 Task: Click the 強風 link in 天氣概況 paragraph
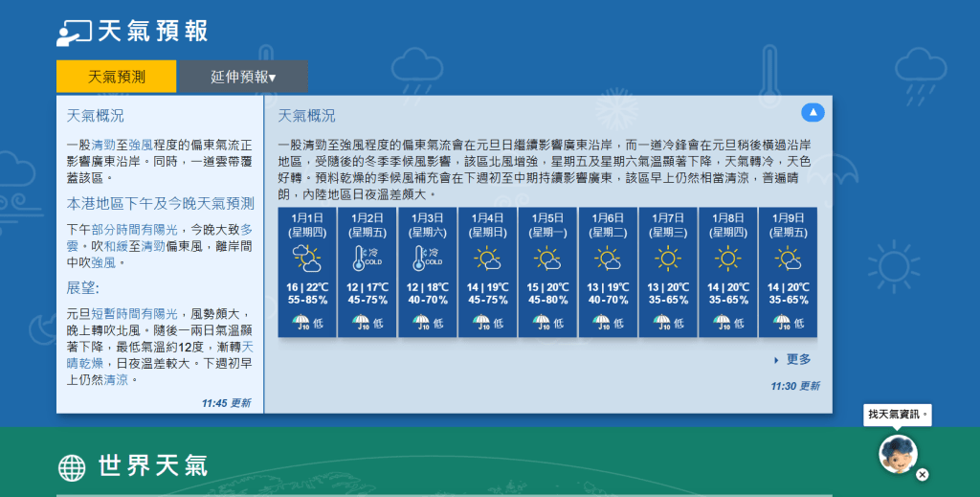141,145
